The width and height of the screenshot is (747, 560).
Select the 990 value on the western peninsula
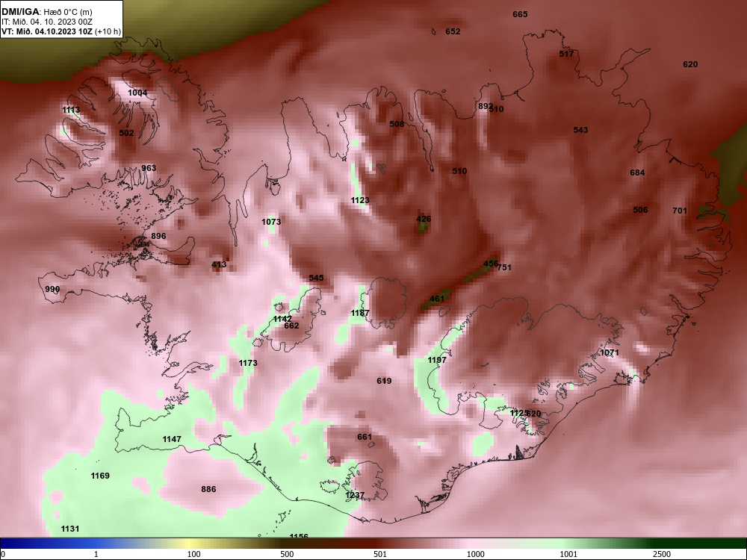52,289
